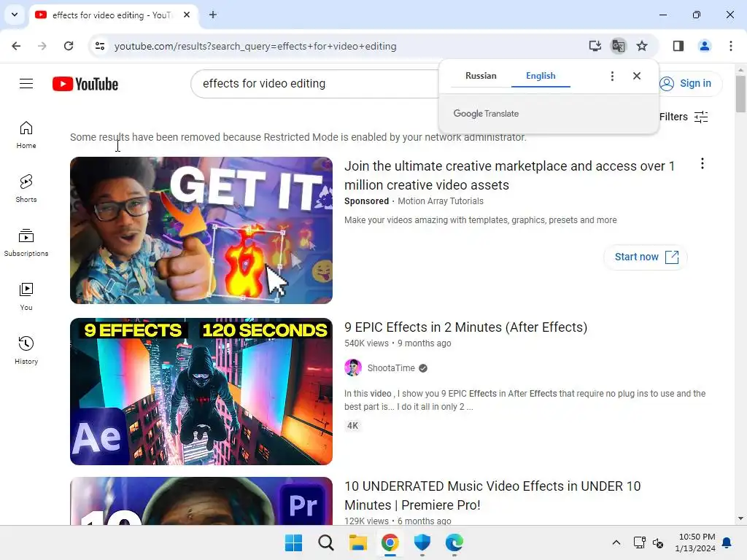
Task: Open the sponsored creative marketplace title link
Action: tap(509, 175)
